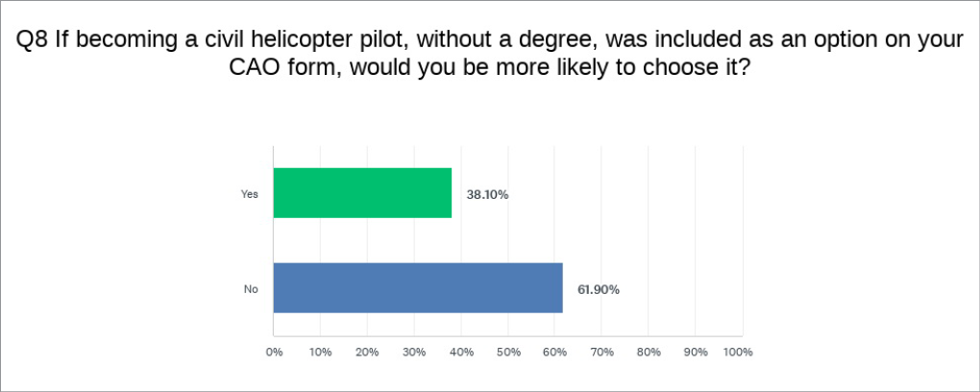
Task: Click the 100% axis tick label
Action: (738, 352)
